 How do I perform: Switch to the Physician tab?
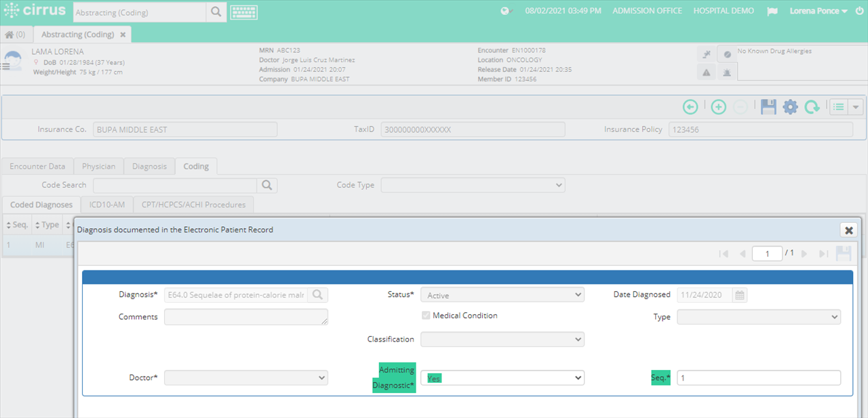point(98,166)
